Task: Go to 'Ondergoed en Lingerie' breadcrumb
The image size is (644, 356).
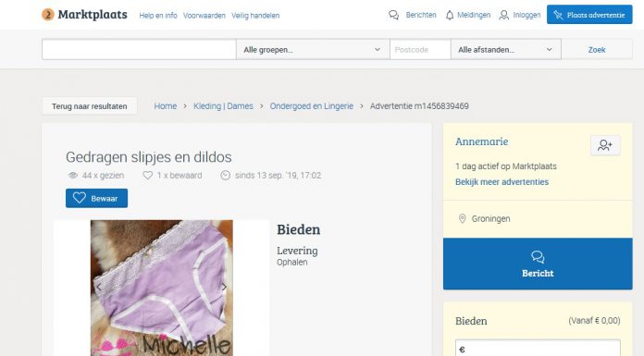Action: [x=311, y=106]
